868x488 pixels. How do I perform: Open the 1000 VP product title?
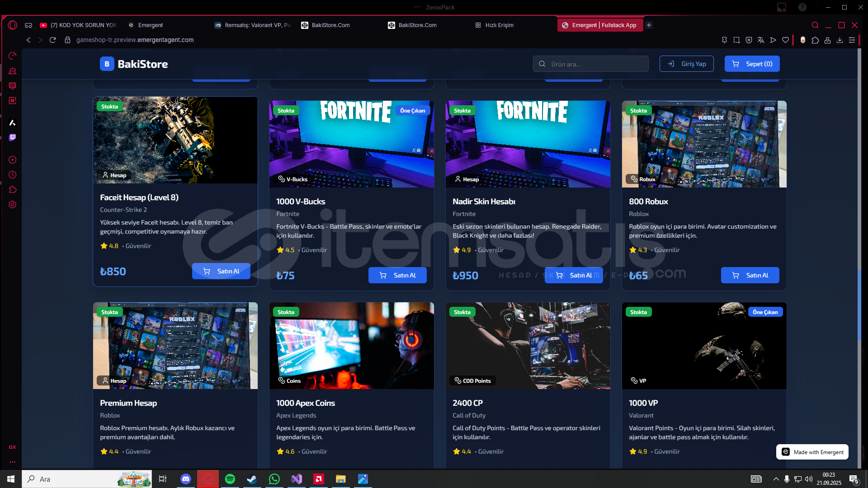coord(643,403)
